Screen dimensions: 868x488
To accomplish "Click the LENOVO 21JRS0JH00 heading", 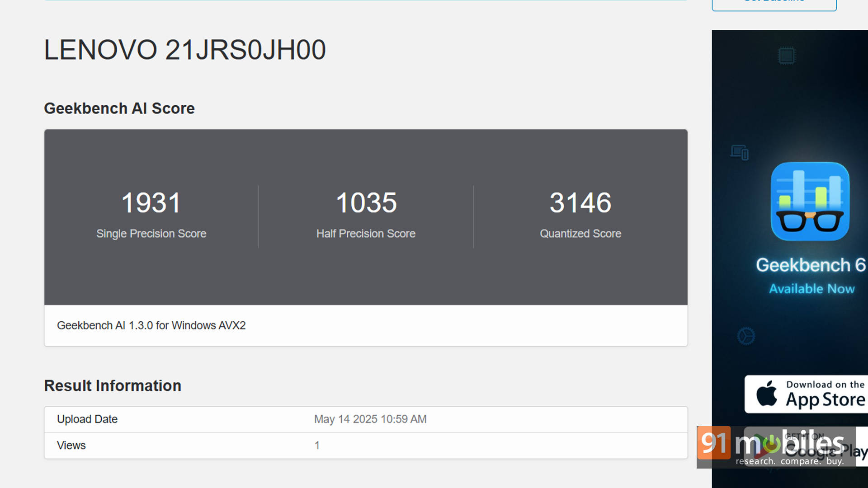I will click(x=184, y=50).
